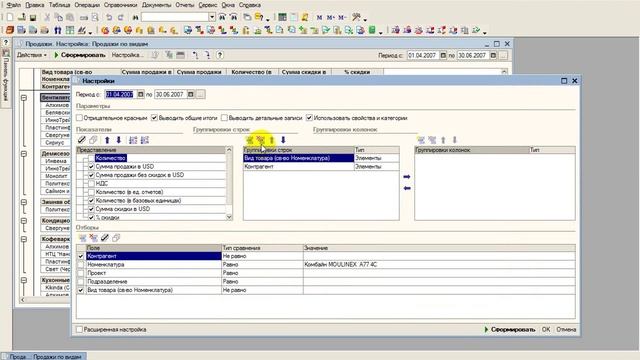Click the help question icon in report toolbar

[220, 55]
